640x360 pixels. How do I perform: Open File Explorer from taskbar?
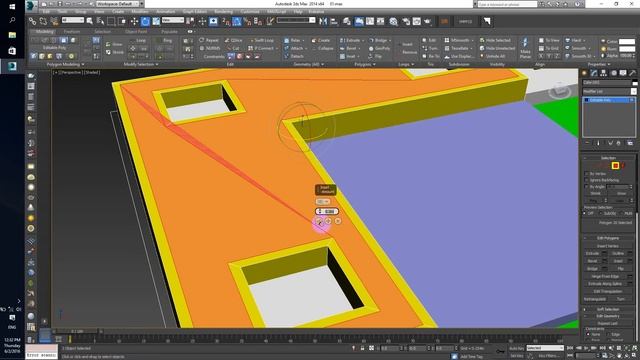tap(12, 35)
